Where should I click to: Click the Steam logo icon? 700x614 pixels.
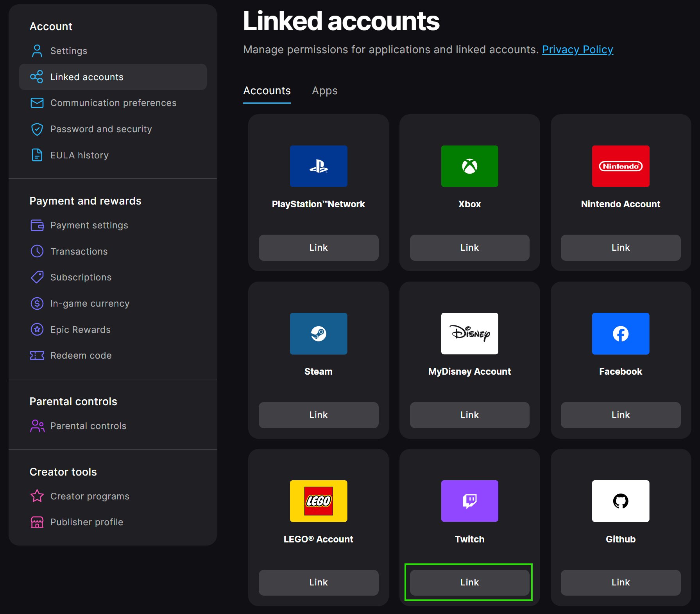coord(318,334)
